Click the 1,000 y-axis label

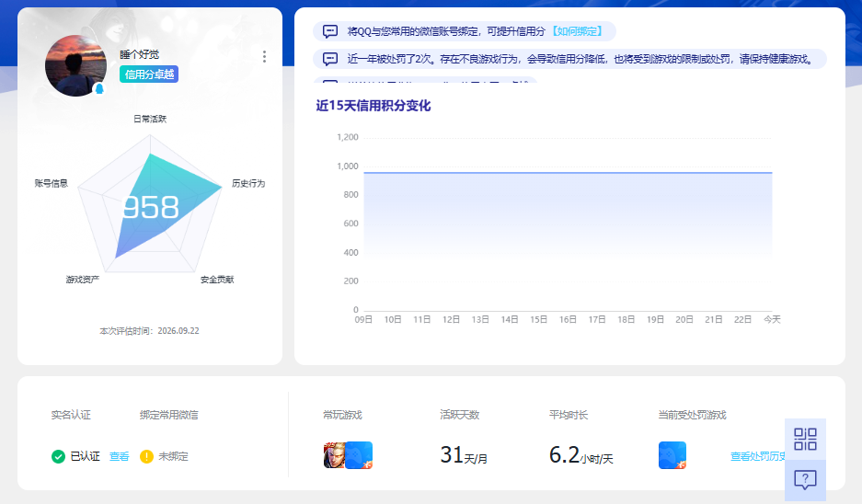(348, 166)
